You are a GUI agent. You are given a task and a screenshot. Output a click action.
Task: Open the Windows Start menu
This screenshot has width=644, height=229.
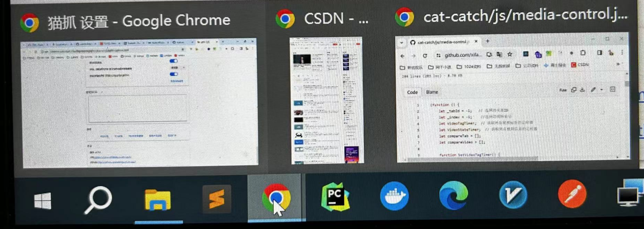[x=43, y=201]
